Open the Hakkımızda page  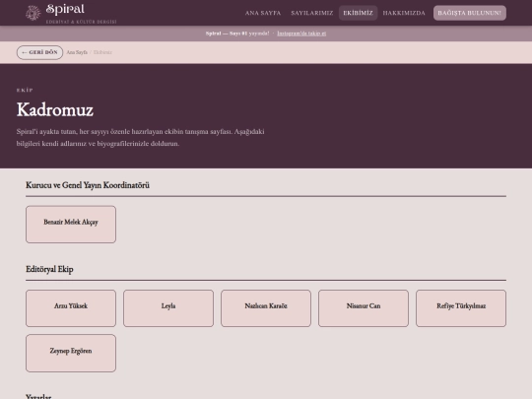tap(404, 13)
